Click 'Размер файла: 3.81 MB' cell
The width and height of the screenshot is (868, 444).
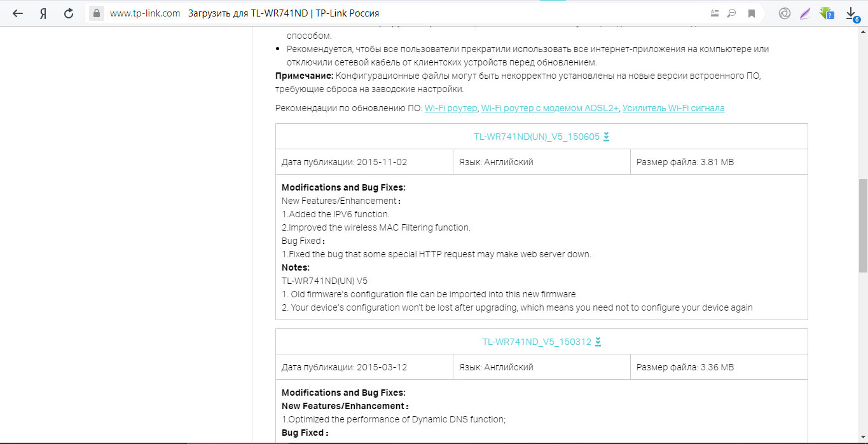(719, 162)
